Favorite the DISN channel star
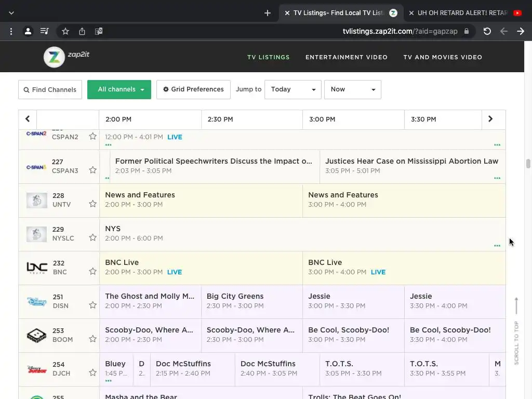Screen dimensions: 532x399 92,305
